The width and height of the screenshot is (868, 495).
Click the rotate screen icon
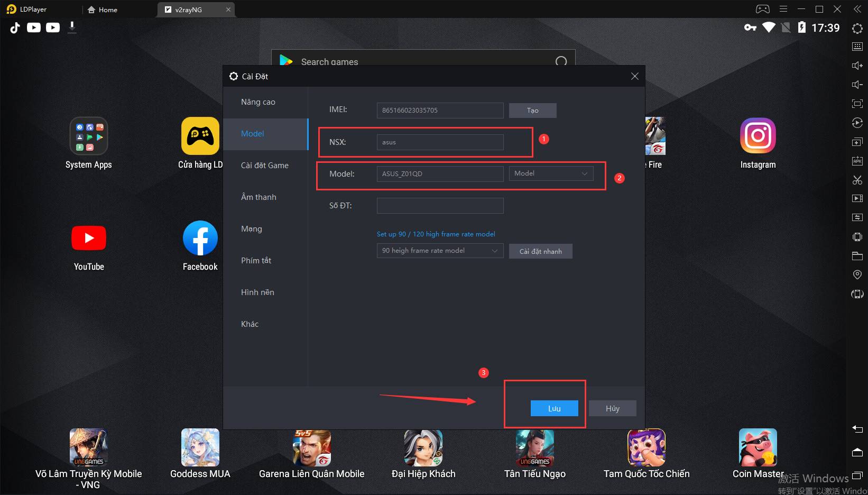(x=857, y=294)
